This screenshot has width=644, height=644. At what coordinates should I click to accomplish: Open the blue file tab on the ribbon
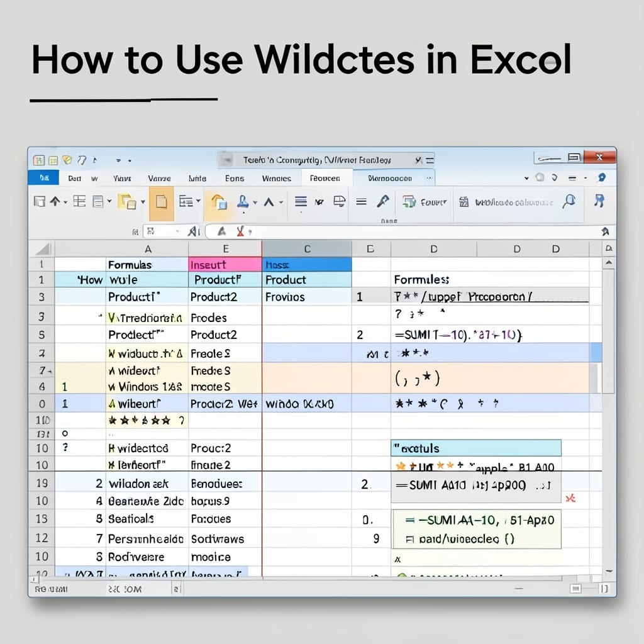tap(43, 178)
